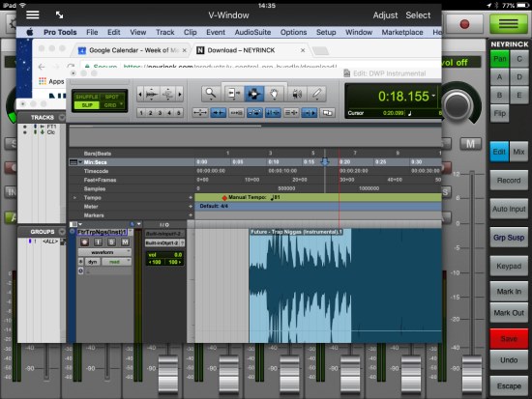Toggle Automation Follows Edit button

(254, 113)
